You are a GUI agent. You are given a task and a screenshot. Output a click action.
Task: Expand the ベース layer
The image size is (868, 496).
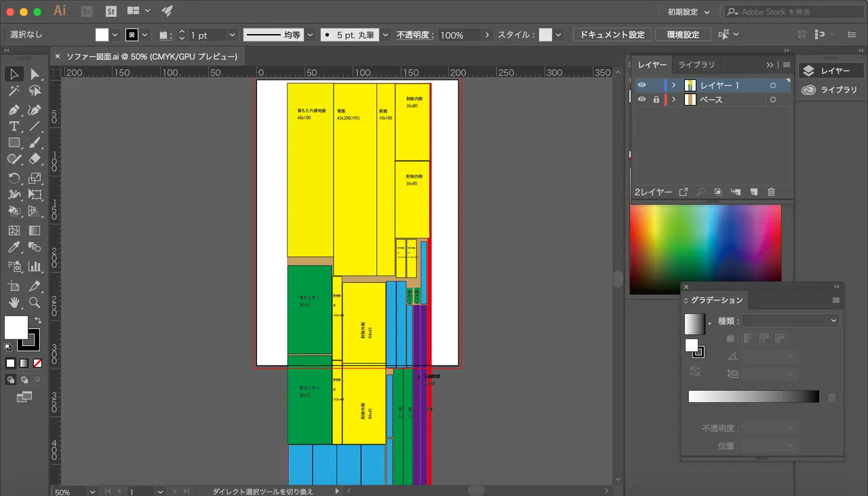click(x=674, y=100)
